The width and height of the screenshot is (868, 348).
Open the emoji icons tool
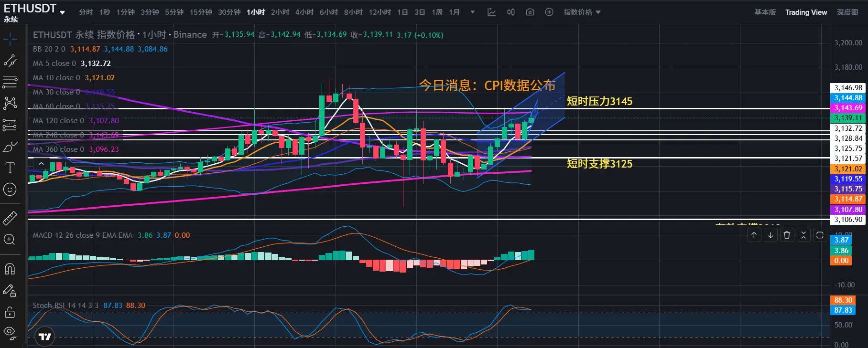tap(10, 190)
